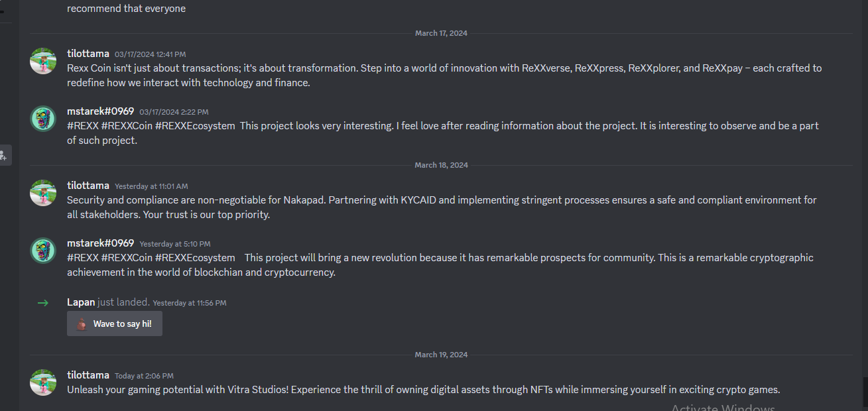
Task: Select the mstarek#0969 username posted at 2:22 PM
Action: point(101,111)
